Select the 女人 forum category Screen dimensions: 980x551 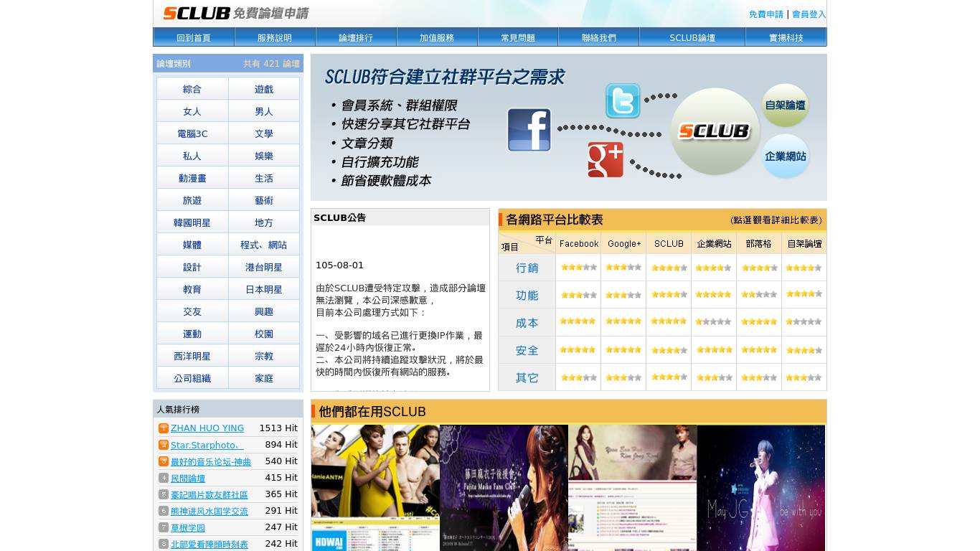192,111
